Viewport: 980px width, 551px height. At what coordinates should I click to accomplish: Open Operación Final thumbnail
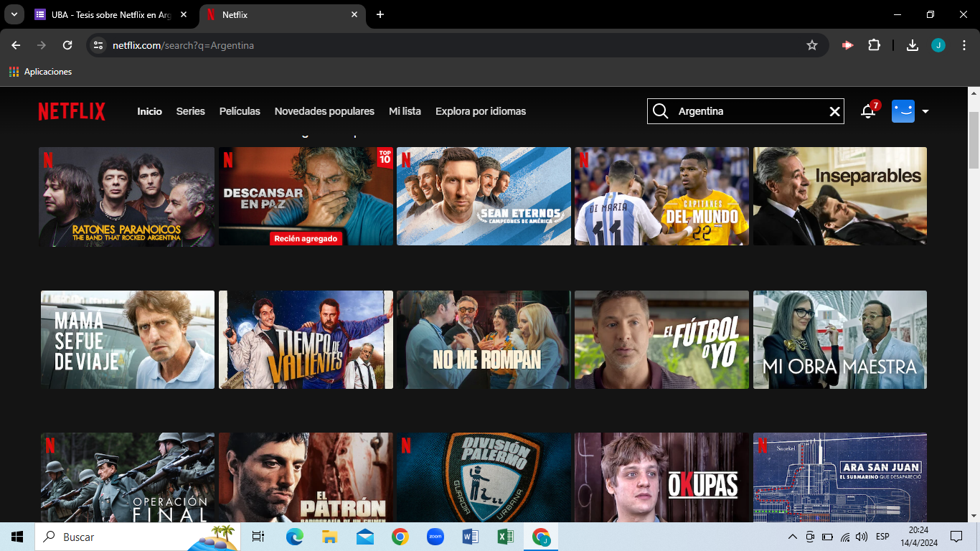127,477
